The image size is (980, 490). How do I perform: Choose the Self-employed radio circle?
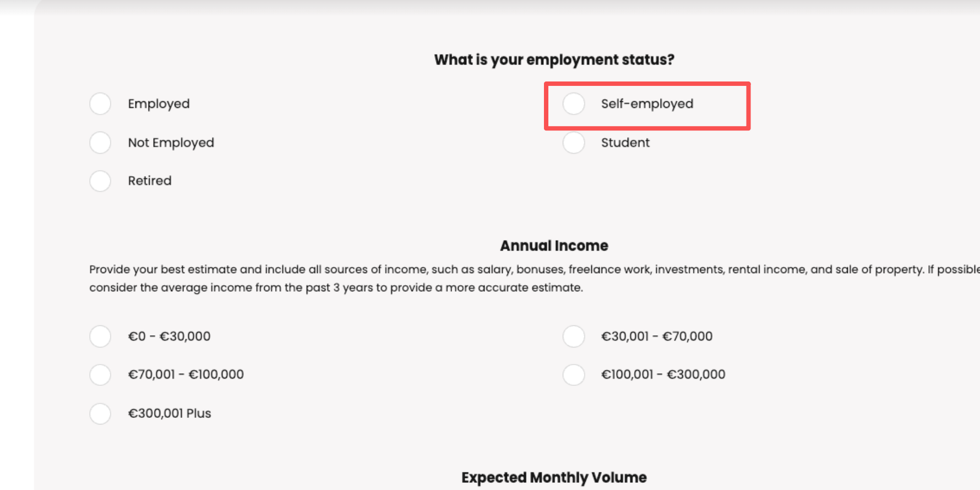point(574,104)
